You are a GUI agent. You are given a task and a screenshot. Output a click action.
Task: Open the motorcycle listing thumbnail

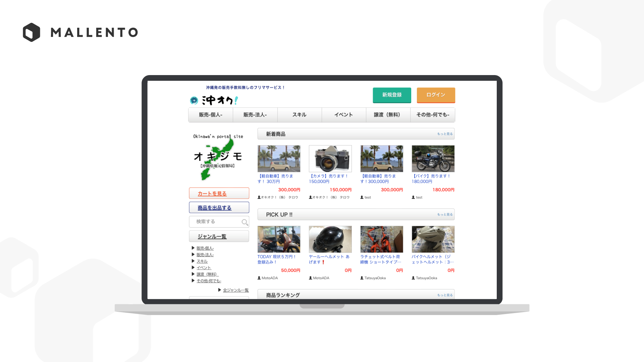[x=433, y=159]
